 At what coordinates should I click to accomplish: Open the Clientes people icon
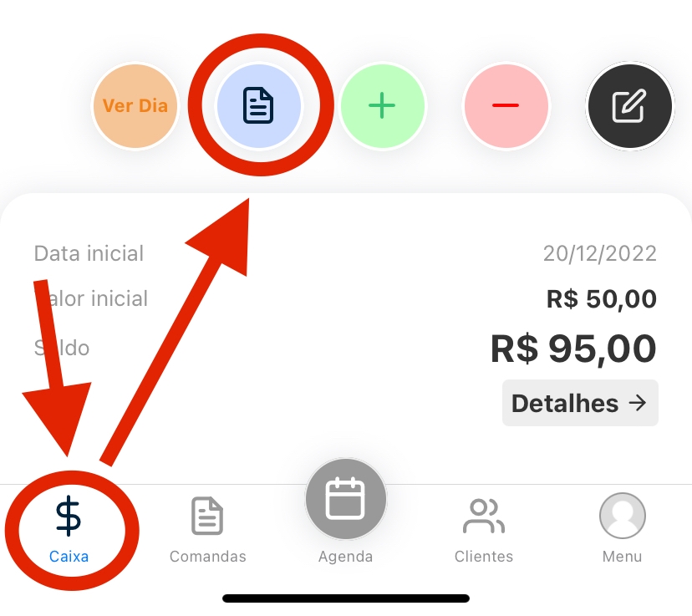click(x=484, y=516)
